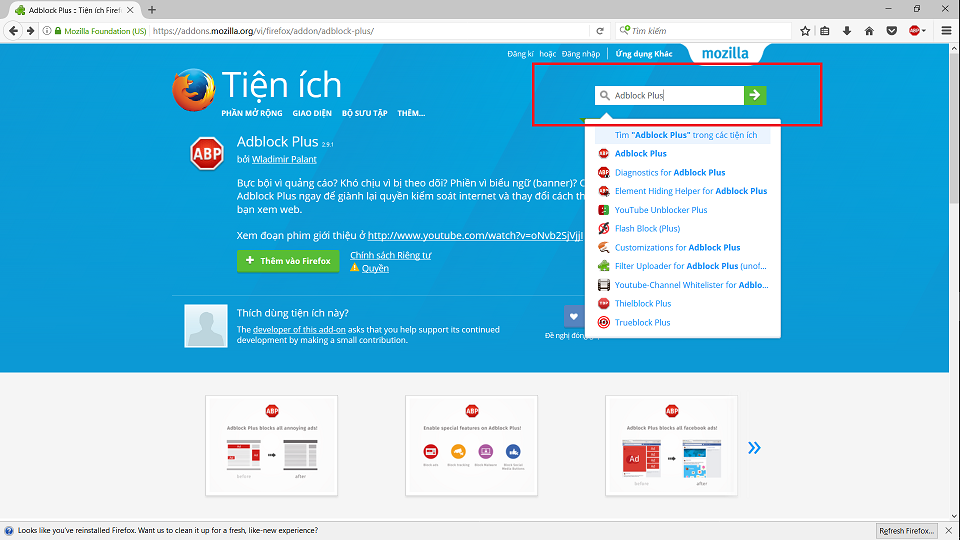
Task: Go forward with the browser forward arrow
Action: point(30,31)
